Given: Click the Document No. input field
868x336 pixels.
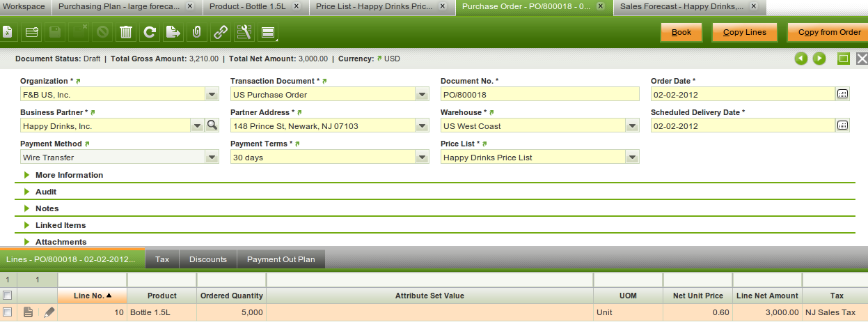Looking at the screenshot, I should click(539, 94).
